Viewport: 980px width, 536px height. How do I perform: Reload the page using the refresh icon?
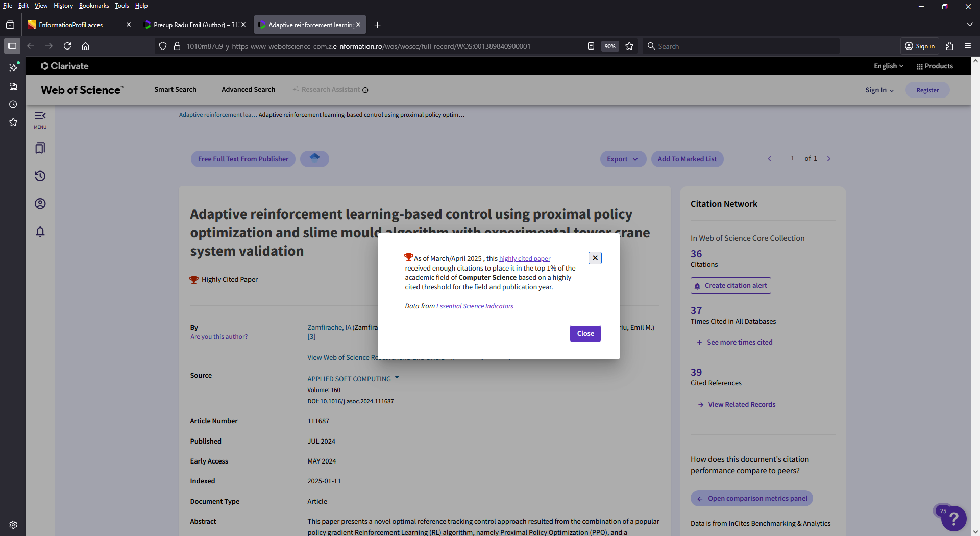tap(67, 46)
